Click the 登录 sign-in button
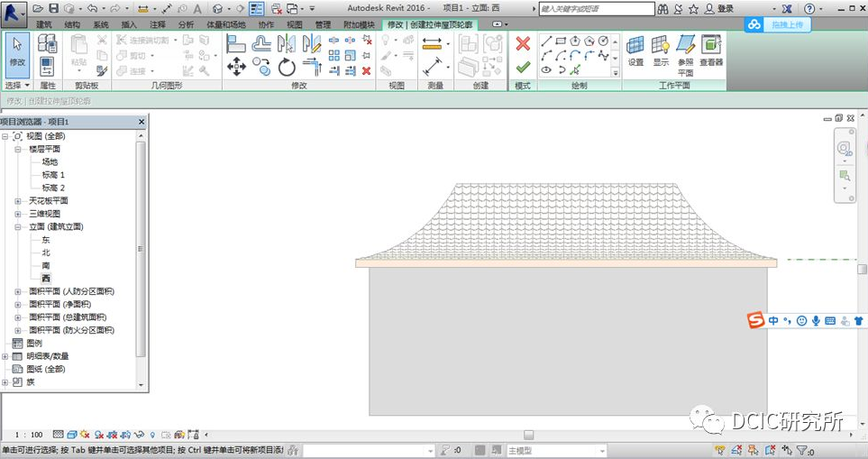868x459 pixels. [726, 8]
